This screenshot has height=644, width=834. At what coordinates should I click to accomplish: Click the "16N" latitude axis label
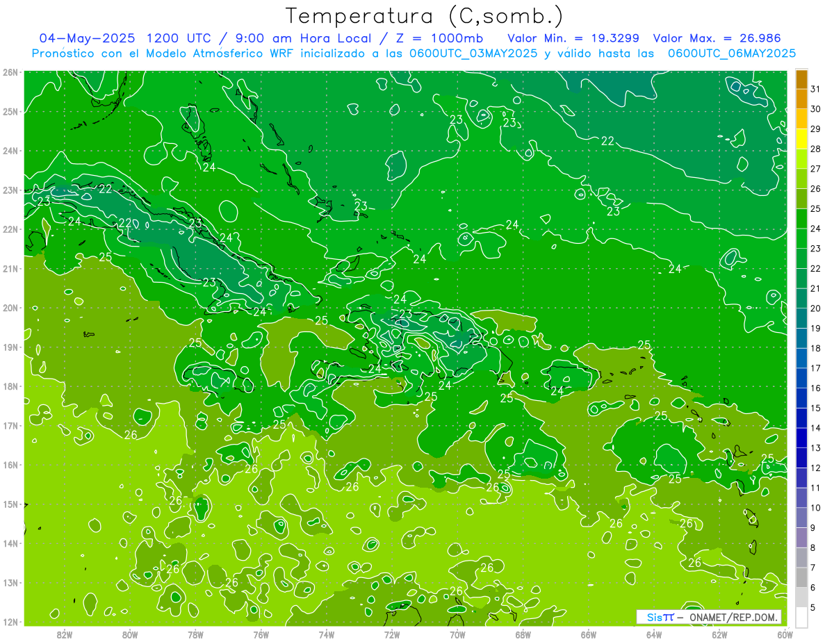(10, 465)
